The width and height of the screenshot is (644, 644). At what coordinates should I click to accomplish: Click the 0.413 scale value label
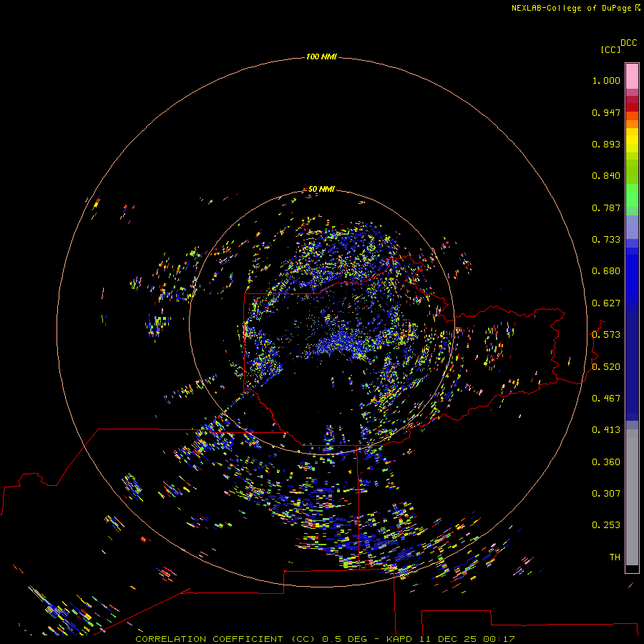(605, 430)
